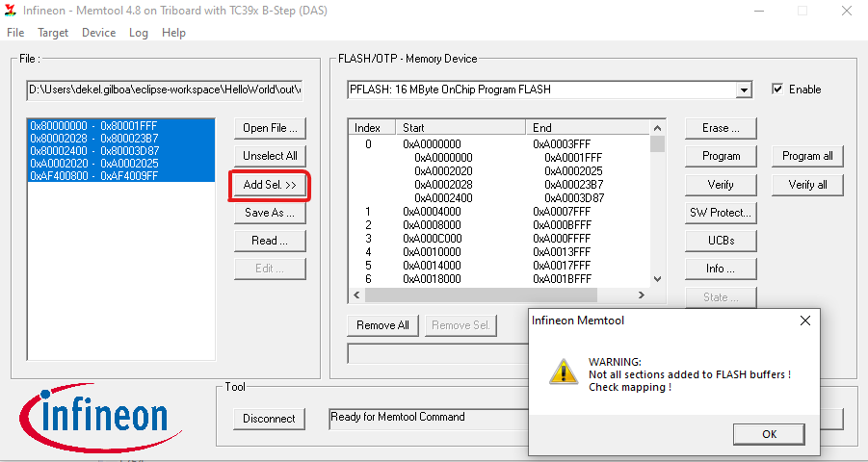
Task: Open the SW Protect dialog
Action: [x=721, y=213]
